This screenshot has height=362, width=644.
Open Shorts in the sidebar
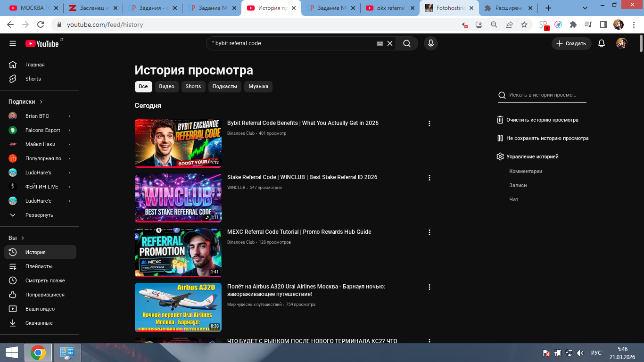pos(40,79)
